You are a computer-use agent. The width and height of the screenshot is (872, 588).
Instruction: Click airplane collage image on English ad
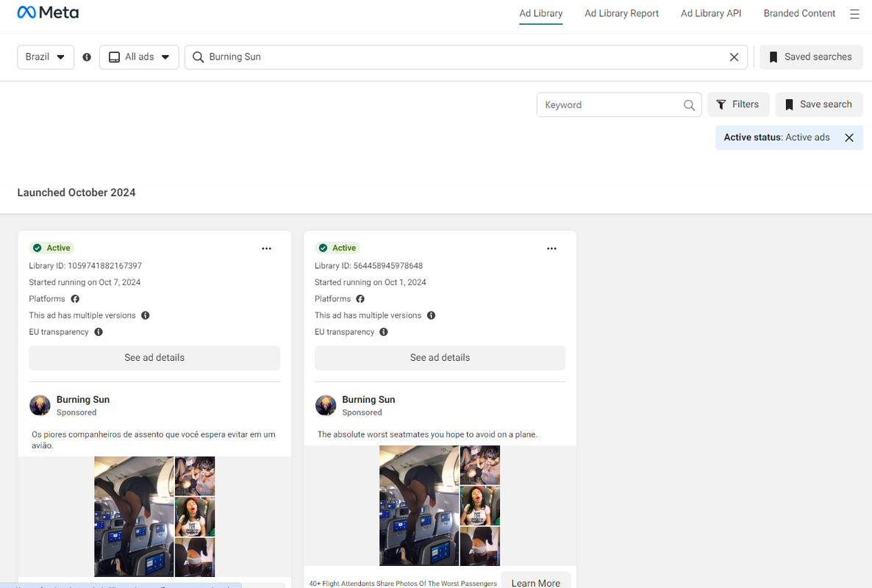pyautogui.click(x=440, y=506)
